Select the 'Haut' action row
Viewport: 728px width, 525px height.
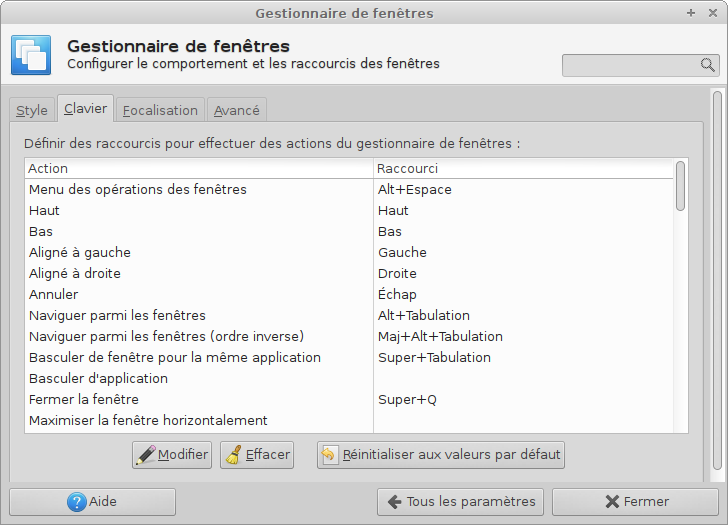(349, 210)
